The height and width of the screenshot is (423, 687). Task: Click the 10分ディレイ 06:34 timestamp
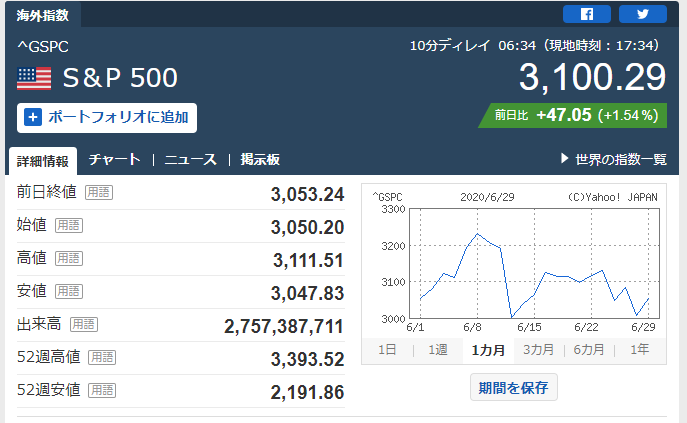pos(535,46)
